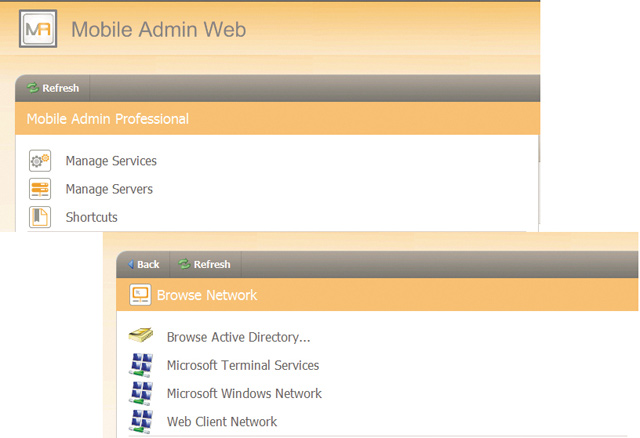The height and width of the screenshot is (438, 640).
Task: Open the Manage Services text link
Action: click(x=111, y=161)
